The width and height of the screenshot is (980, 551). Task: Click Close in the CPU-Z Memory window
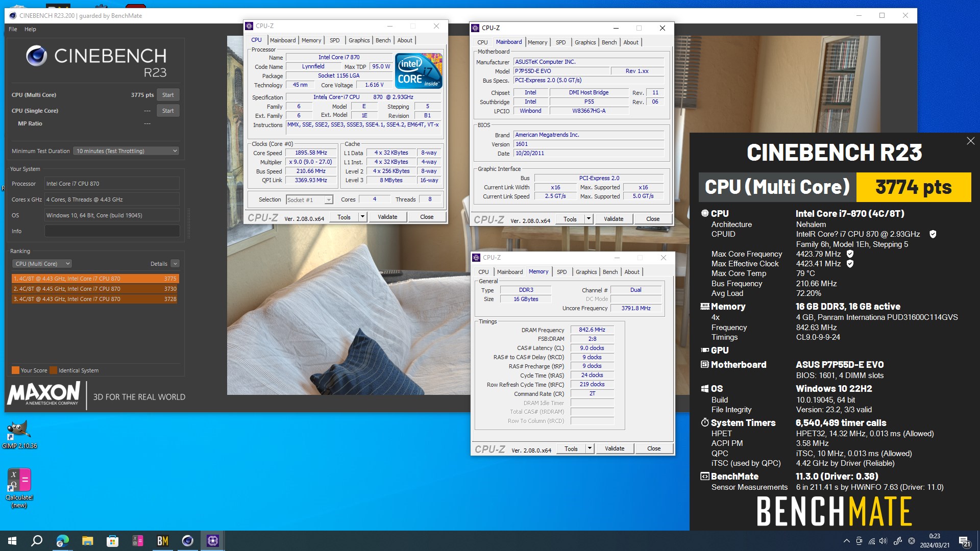[x=654, y=448]
